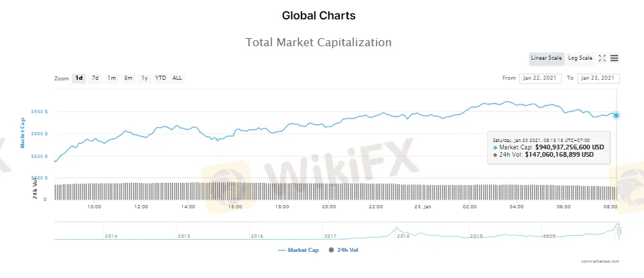
Task: Click the fullscreen expand icon
Action: pos(602,58)
